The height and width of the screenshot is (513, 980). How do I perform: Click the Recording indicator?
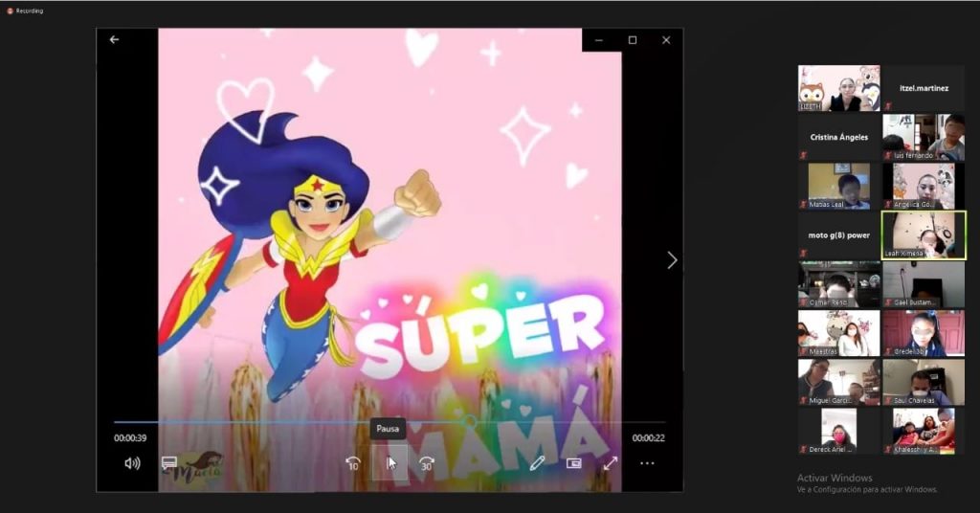(25, 11)
